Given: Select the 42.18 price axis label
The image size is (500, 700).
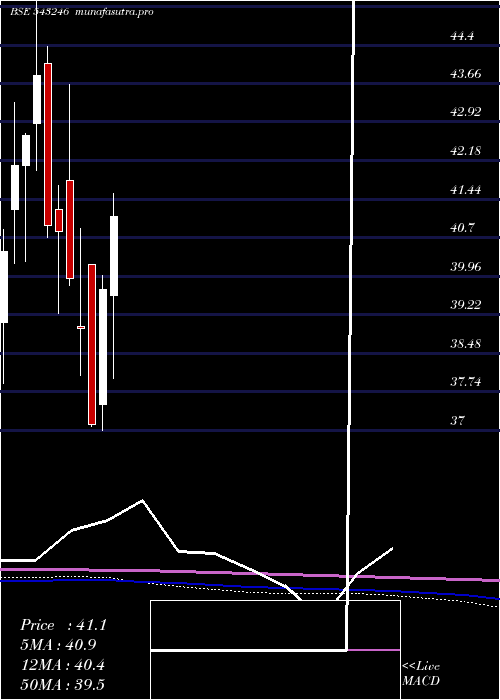Looking at the screenshot, I should pos(466,151).
